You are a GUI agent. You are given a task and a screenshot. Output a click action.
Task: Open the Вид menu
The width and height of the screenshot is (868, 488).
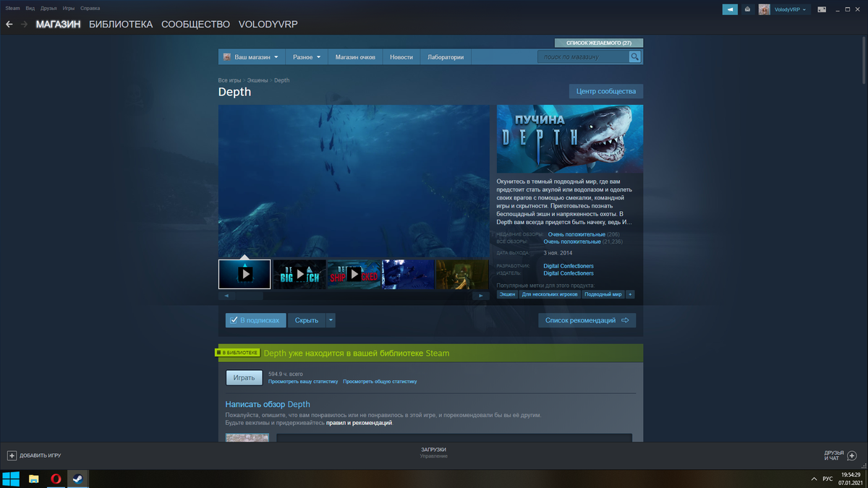[x=30, y=8]
